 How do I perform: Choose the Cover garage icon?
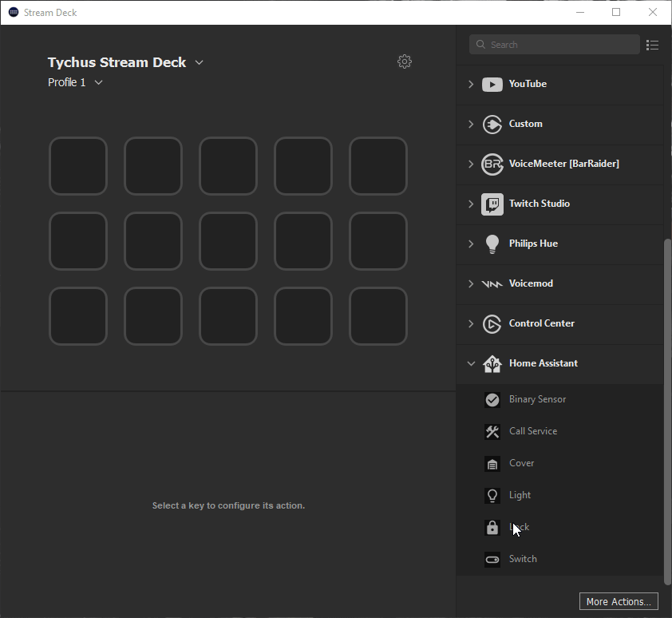(x=492, y=463)
